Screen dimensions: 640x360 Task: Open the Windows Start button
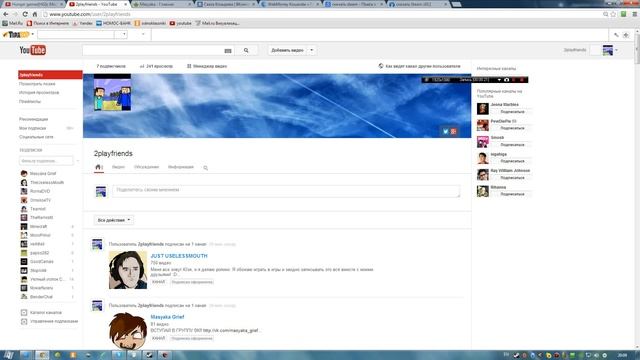point(8,355)
